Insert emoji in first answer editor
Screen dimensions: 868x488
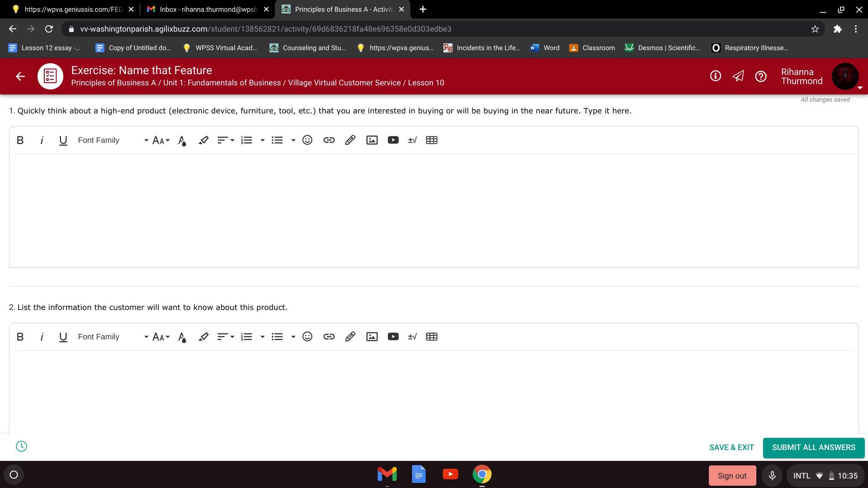[x=307, y=140]
